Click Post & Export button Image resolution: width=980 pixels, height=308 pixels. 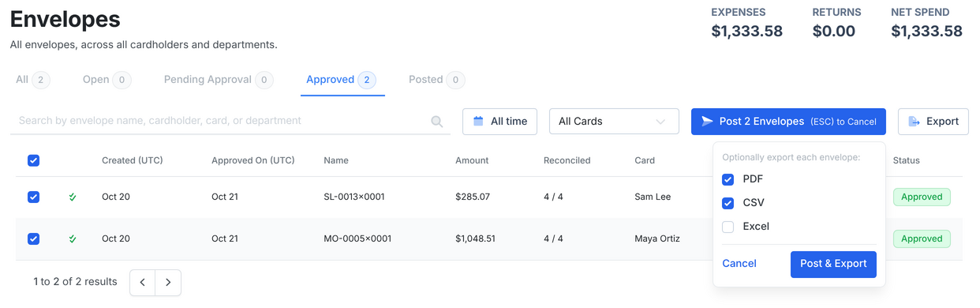(833, 264)
